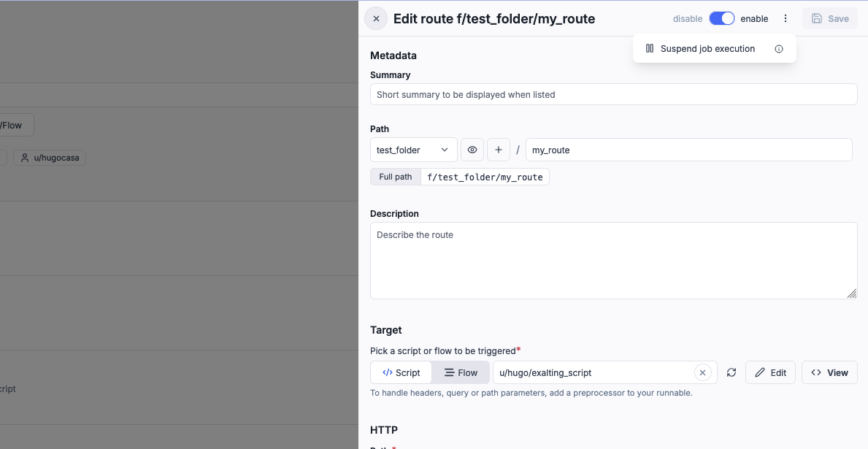Click the description resize handle
Image resolution: width=868 pixels, height=449 pixels.
[x=851, y=293]
